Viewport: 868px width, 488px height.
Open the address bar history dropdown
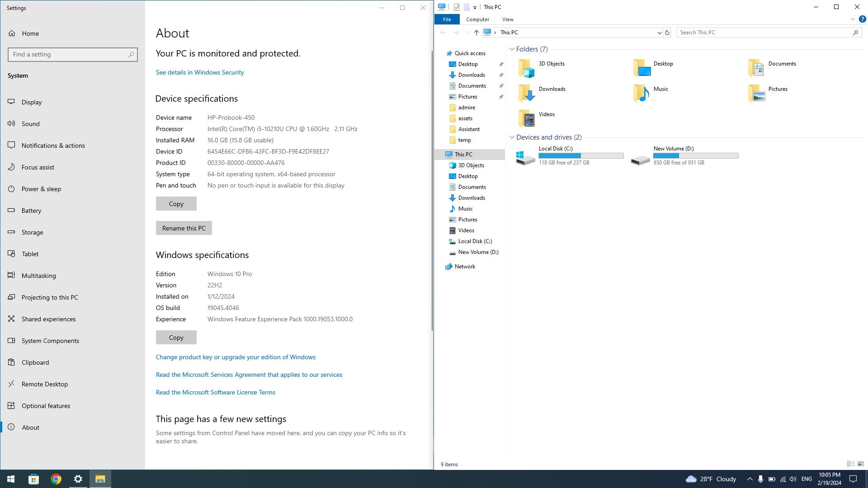[x=659, y=33]
